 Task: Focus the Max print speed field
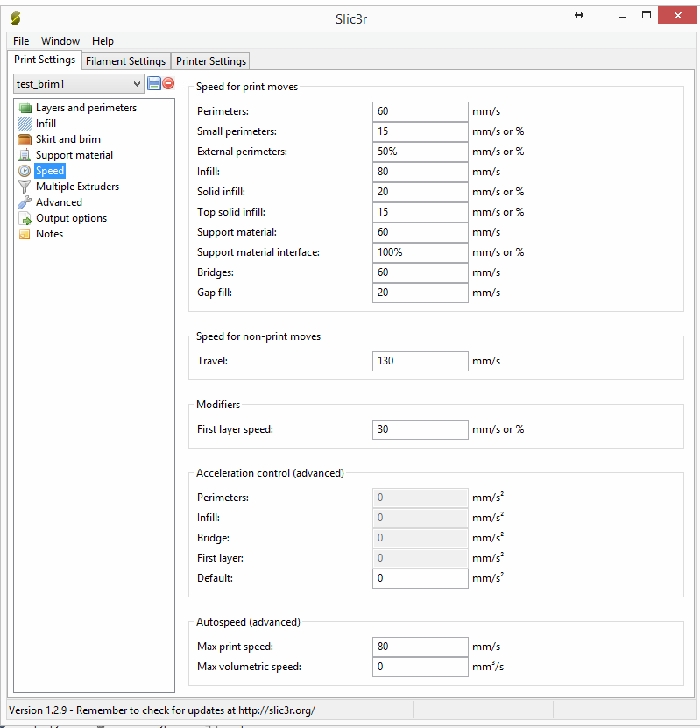pyautogui.click(x=420, y=647)
